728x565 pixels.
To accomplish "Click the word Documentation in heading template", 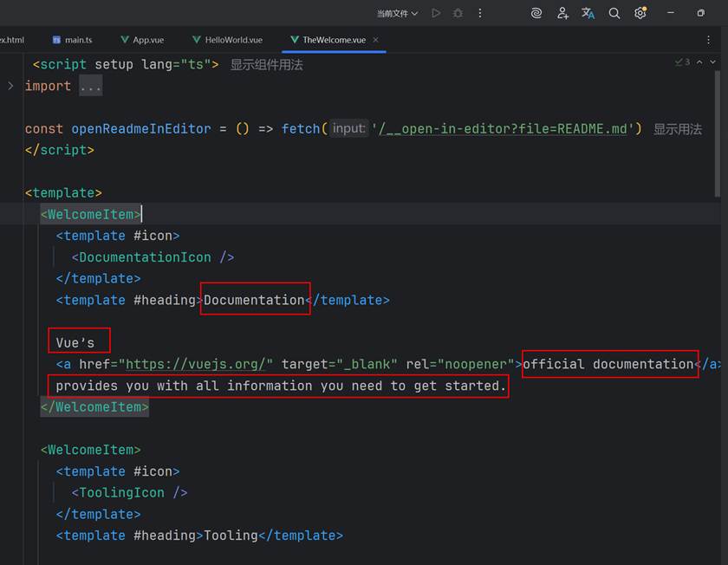I will 254,301.
